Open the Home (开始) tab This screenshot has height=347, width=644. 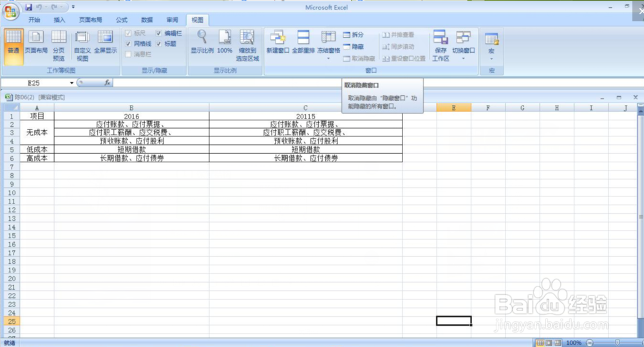34,20
